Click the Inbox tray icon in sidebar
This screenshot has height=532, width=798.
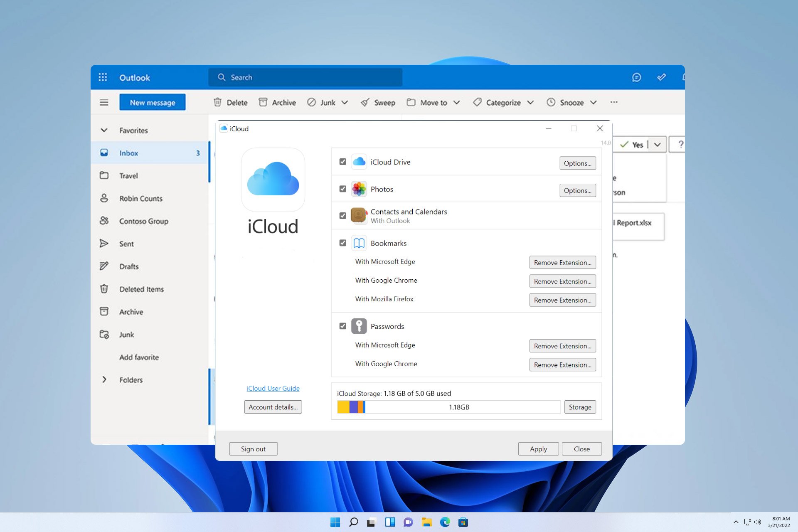click(104, 153)
